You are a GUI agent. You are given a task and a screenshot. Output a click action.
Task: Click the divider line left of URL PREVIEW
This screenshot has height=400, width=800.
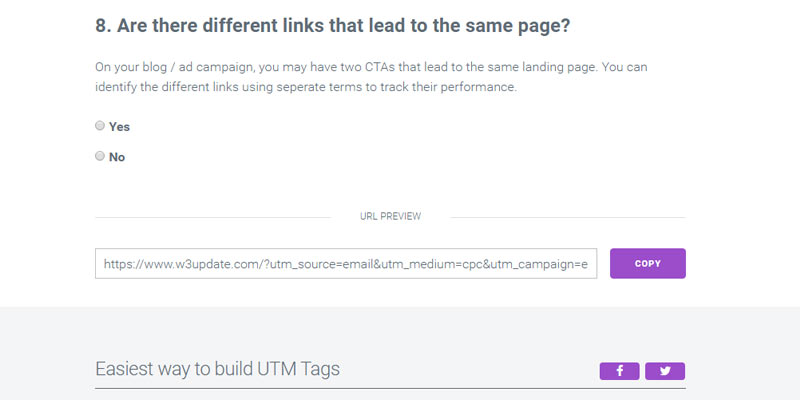click(212, 216)
